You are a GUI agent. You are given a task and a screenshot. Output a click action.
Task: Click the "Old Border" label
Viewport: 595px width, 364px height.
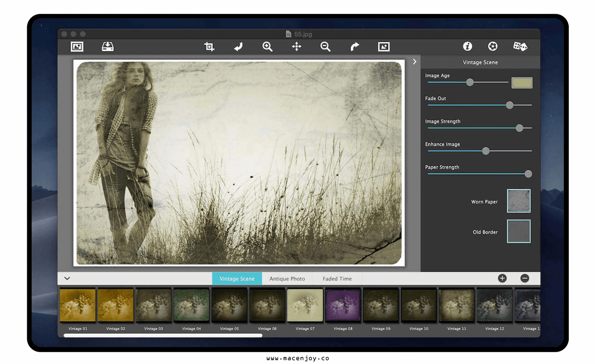(x=485, y=232)
